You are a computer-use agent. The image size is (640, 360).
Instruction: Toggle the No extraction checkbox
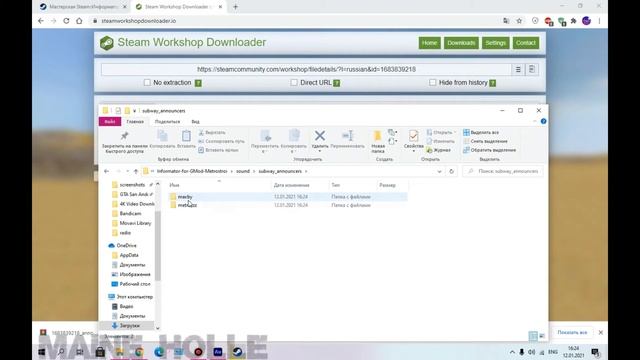147,82
